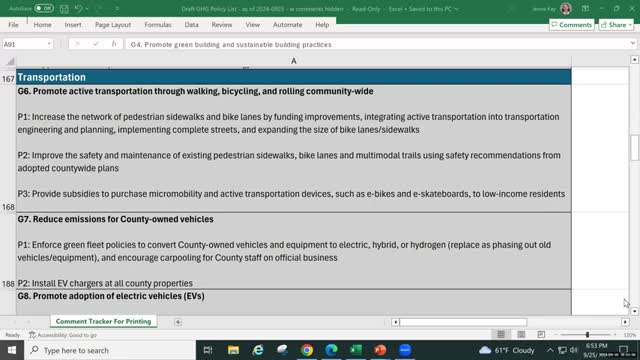This screenshot has height=360, width=640.
Task: Open the File menu
Action: [x=13, y=25]
